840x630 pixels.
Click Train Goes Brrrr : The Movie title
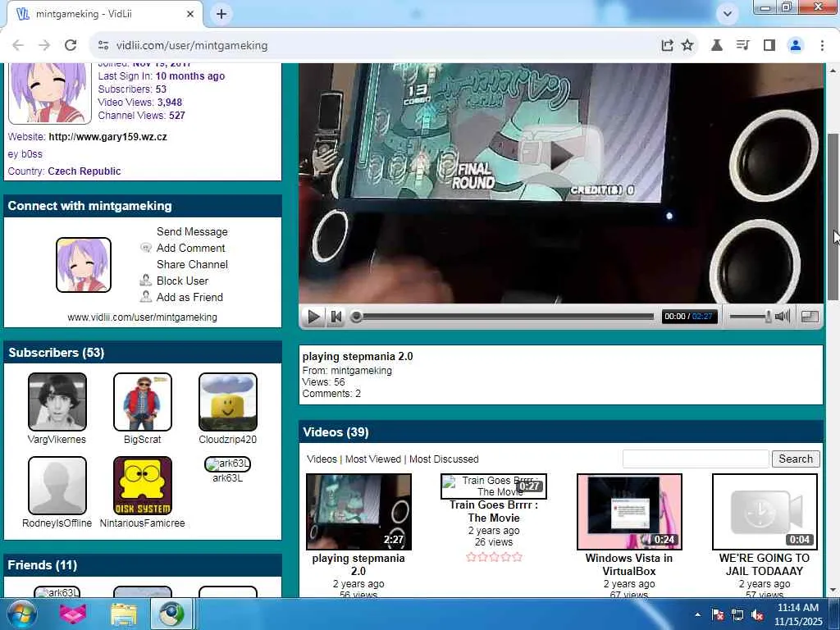493,511
